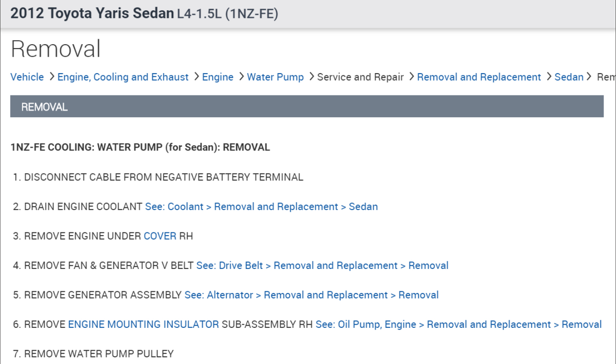Image resolution: width=616 pixels, height=364 pixels.
Task: Open the Coolant removal reference link
Action: click(x=261, y=207)
